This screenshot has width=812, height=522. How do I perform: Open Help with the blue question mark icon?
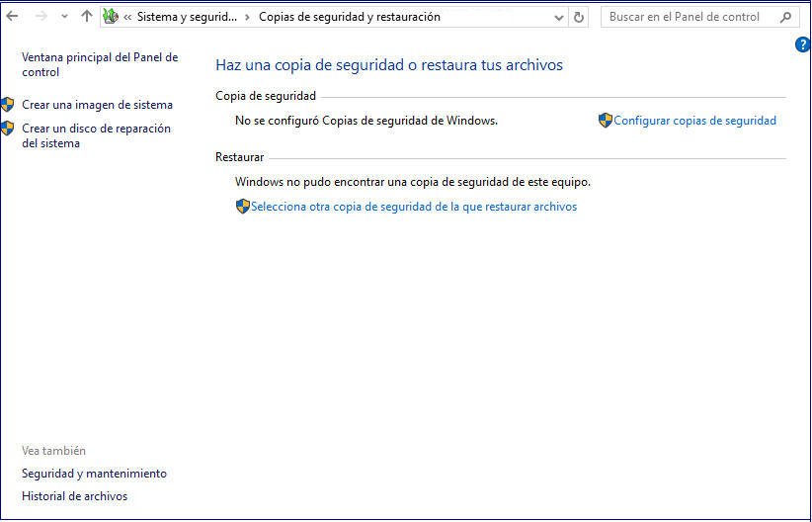[x=802, y=45]
